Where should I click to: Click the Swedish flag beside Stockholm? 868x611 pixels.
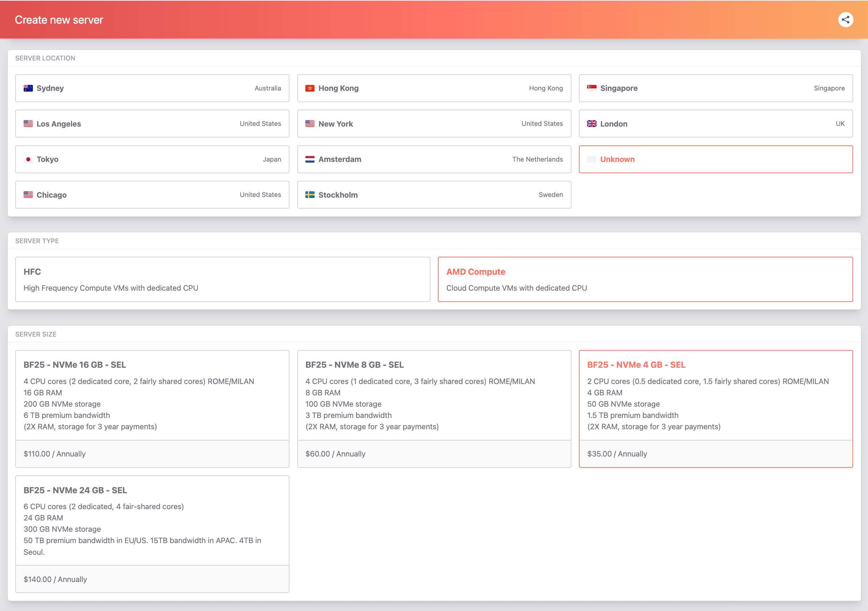pos(310,195)
